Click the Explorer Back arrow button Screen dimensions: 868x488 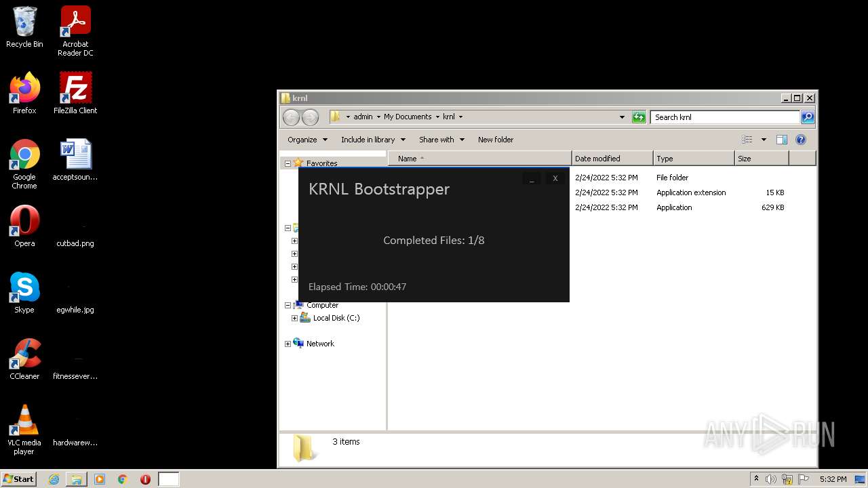[x=291, y=117]
